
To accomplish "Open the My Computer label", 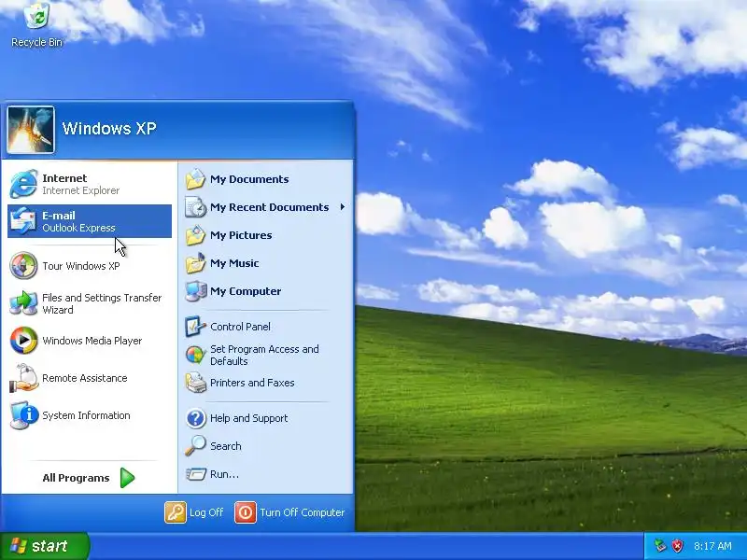I will coord(246,291).
